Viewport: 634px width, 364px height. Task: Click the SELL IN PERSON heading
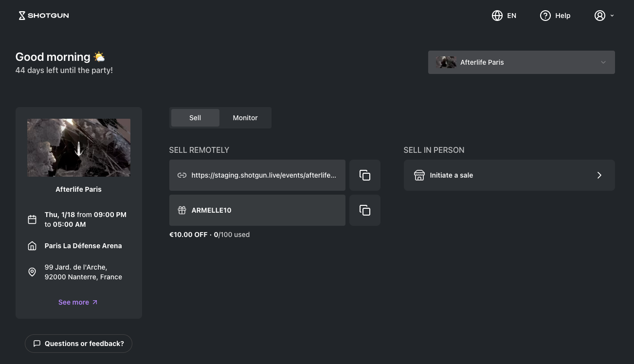click(x=434, y=150)
